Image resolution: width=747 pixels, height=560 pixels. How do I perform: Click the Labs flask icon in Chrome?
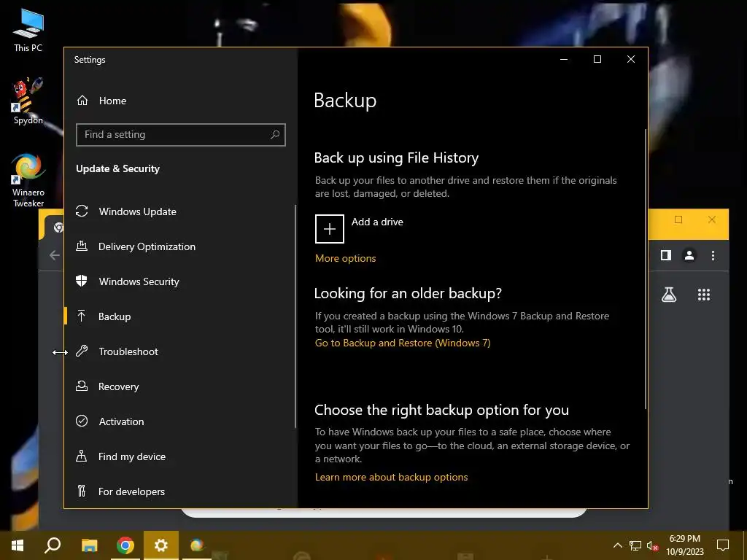click(669, 295)
